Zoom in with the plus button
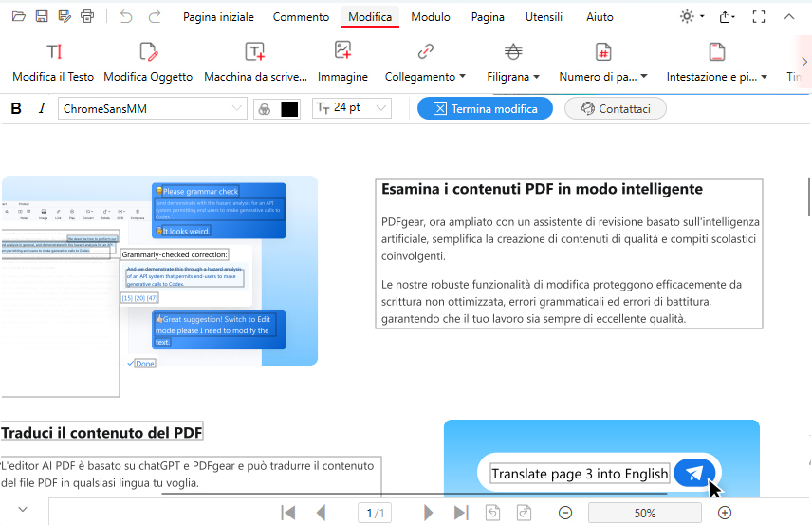 (725, 513)
